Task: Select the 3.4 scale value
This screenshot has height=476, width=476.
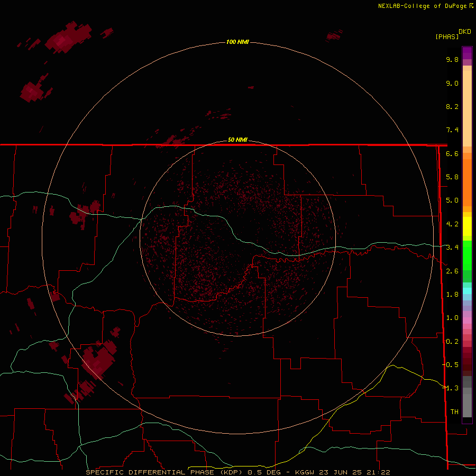Action: click(452, 248)
